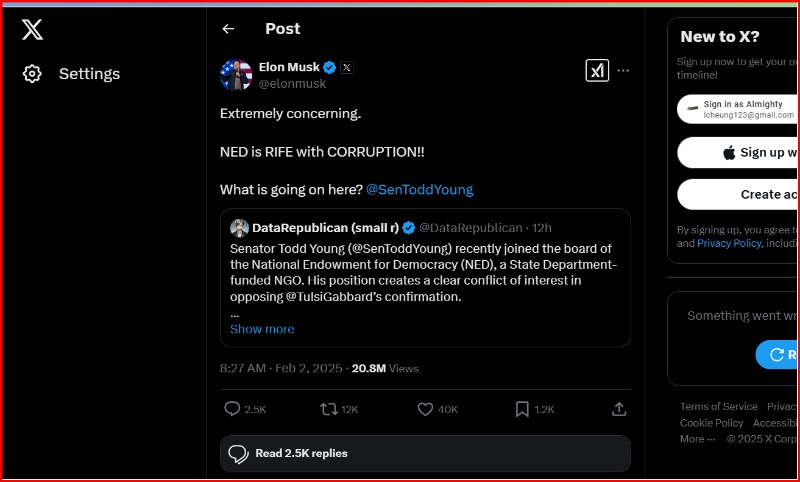Screen dimensions: 800x482
Task: Click the X affiliate badge beside name
Action: tap(346, 67)
